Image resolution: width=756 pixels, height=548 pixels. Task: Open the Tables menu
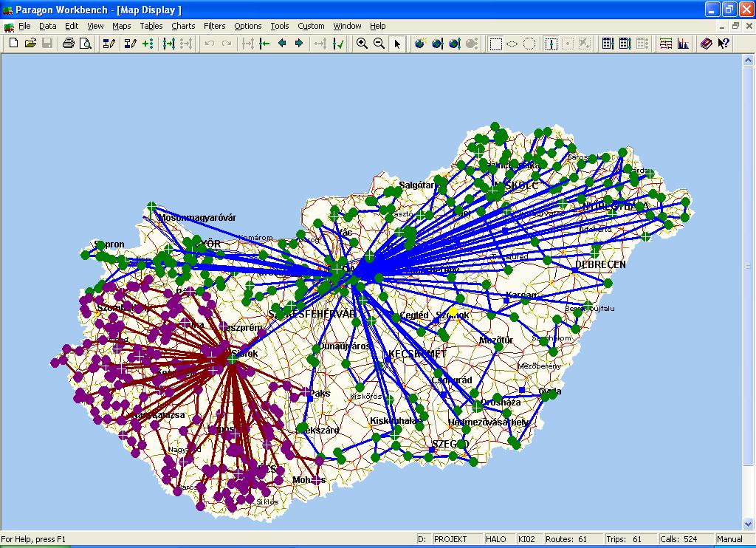pyautogui.click(x=151, y=26)
